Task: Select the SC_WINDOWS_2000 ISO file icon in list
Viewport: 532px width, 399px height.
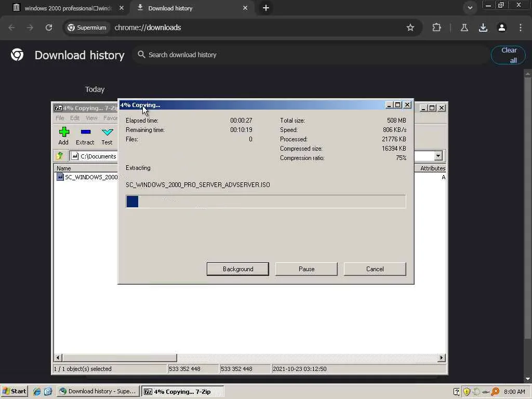Action: pos(60,177)
